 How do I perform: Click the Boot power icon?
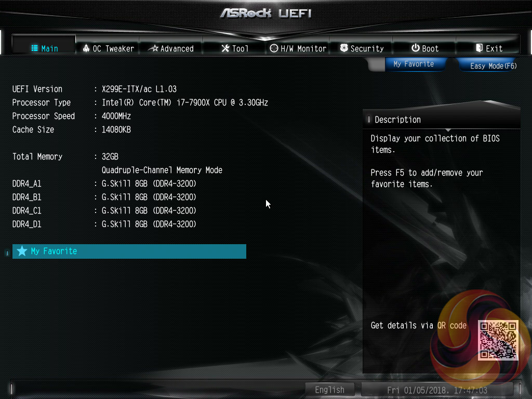(415, 48)
